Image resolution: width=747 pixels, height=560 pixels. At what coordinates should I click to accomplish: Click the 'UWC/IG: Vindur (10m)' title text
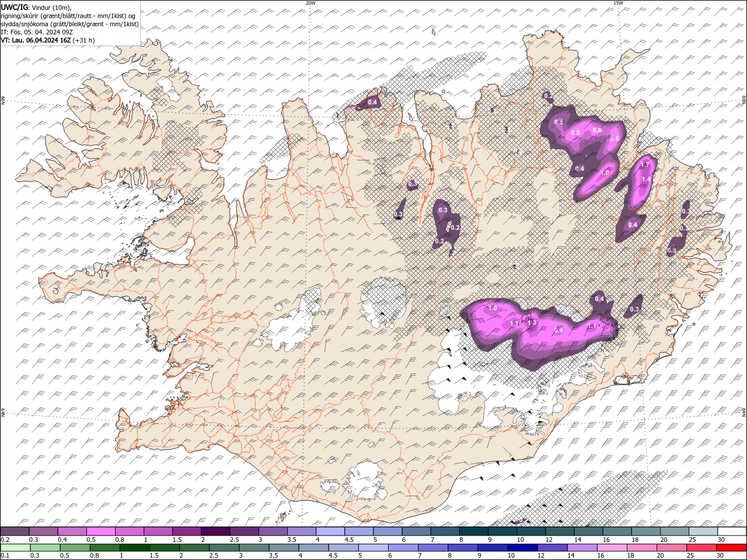click(35, 7)
